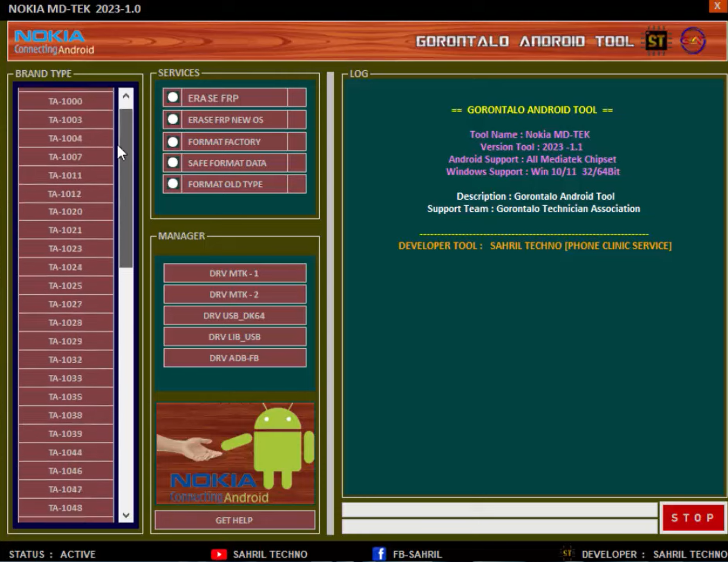This screenshot has height=562, width=728.
Task: Click the circular Gorontalo logo icon
Action: [x=693, y=41]
